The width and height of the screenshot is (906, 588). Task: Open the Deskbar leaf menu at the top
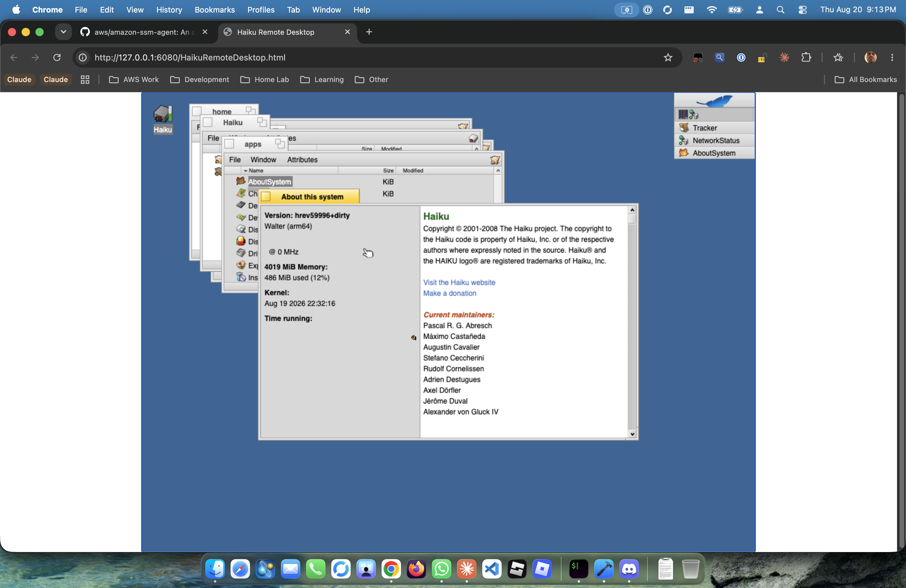coord(714,101)
